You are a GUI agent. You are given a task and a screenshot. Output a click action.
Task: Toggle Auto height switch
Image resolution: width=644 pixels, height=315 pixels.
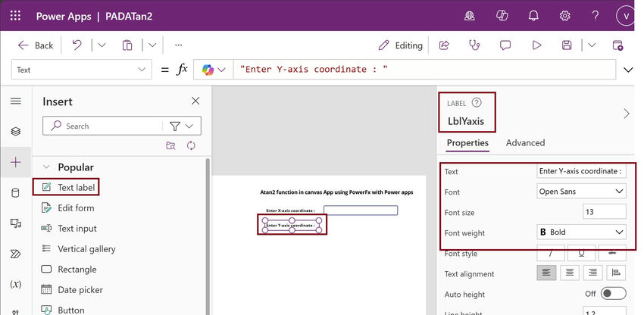pyautogui.click(x=613, y=294)
